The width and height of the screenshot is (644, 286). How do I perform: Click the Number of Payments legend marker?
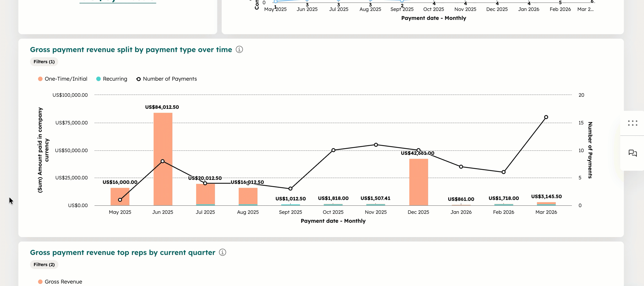click(x=139, y=79)
